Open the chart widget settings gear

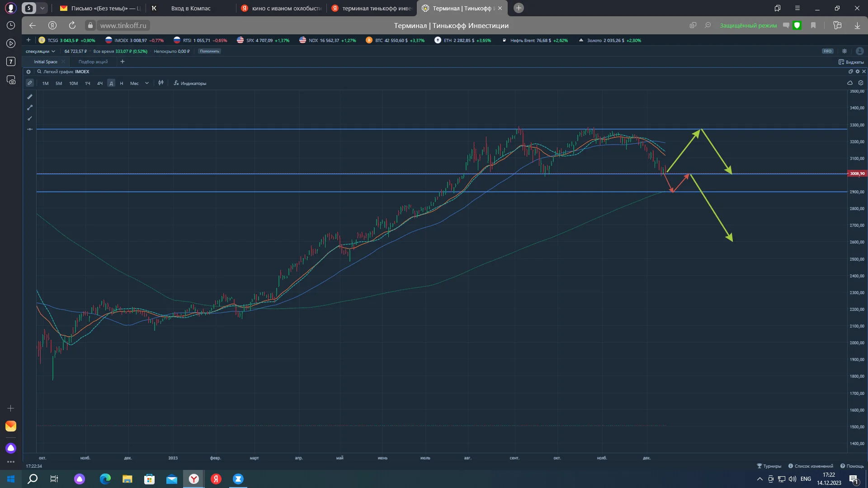point(857,71)
